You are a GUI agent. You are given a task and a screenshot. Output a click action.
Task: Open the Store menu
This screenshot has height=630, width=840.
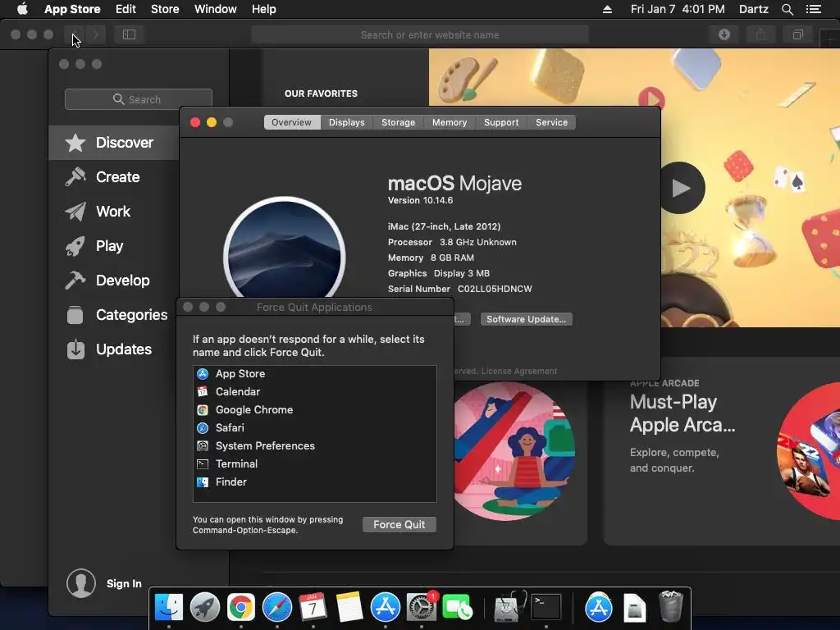pyautogui.click(x=165, y=9)
